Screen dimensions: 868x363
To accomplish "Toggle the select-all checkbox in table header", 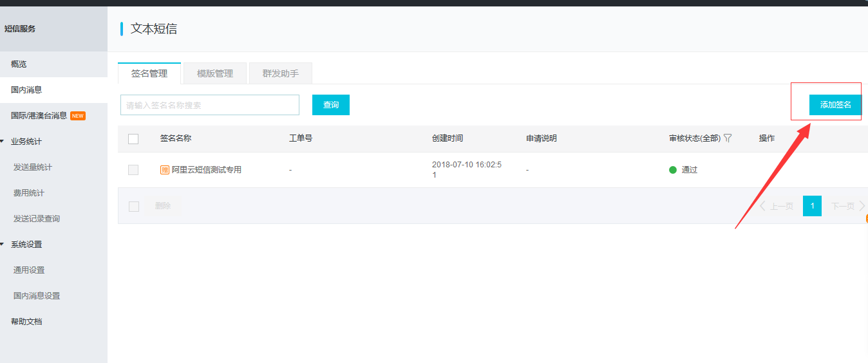I will point(133,138).
